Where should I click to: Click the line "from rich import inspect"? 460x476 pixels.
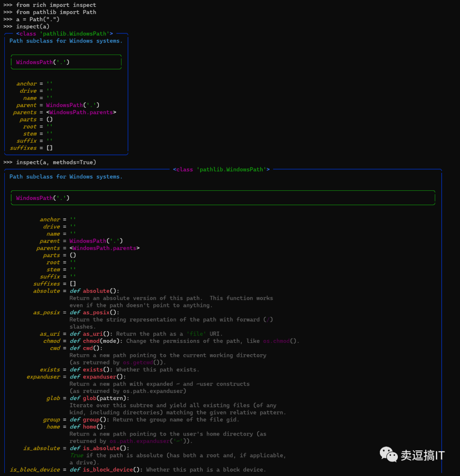coord(56,5)
